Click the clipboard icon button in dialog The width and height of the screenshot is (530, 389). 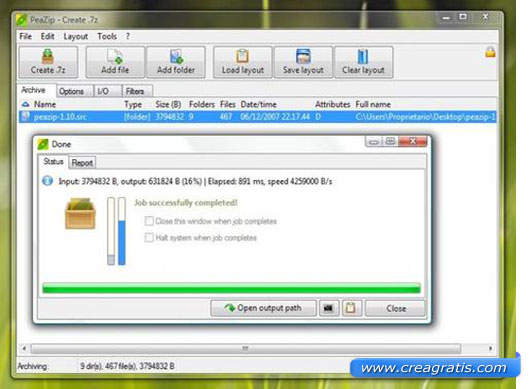(x=351, y=308)
